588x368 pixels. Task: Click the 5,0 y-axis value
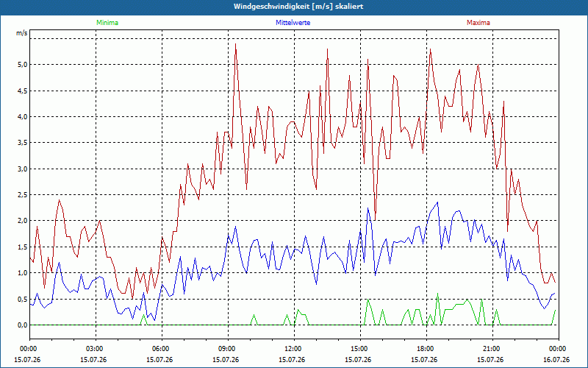[23, 65]
